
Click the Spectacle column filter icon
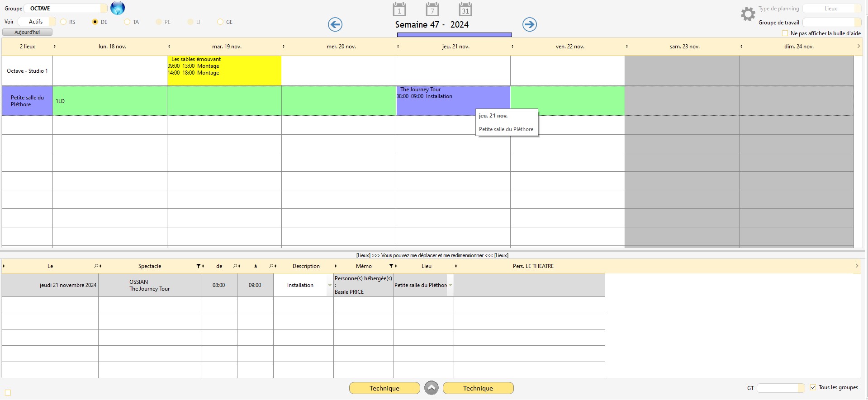click(198, 266)
